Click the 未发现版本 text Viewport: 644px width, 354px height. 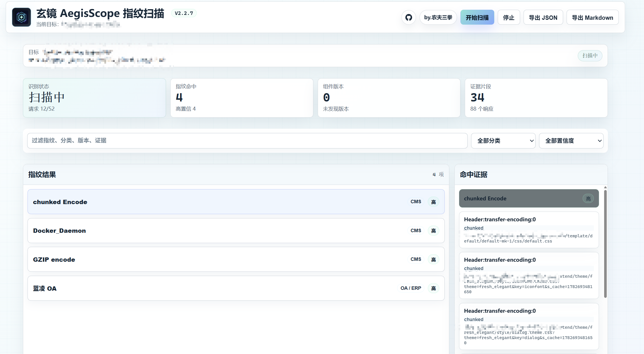[336, 109]
